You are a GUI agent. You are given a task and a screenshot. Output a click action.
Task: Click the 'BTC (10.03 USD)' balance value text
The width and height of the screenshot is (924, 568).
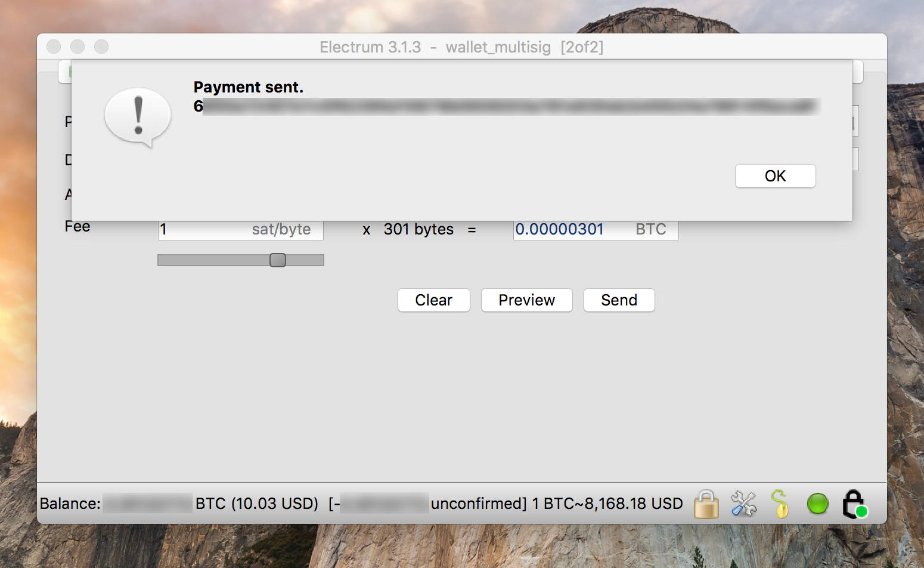[x=257, y=504]
